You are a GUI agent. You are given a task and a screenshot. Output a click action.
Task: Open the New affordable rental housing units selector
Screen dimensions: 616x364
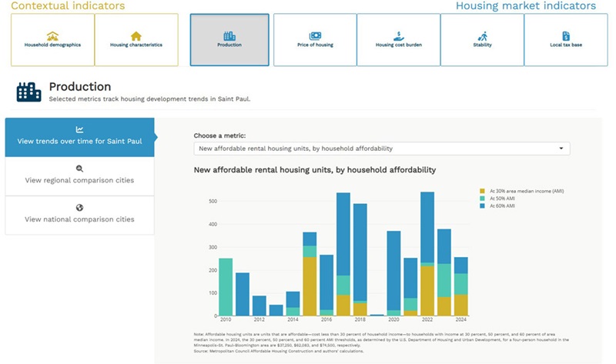(381, 149)
